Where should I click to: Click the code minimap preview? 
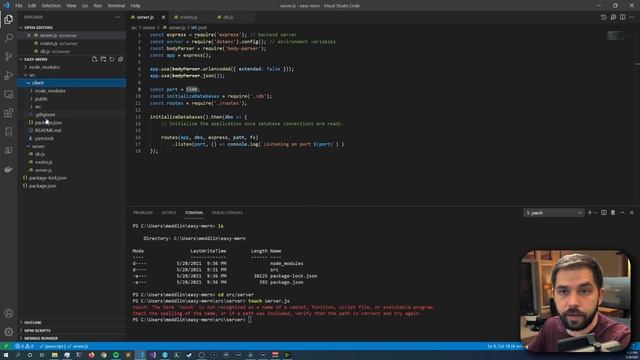pyautogui.click(x=615, y=36)
